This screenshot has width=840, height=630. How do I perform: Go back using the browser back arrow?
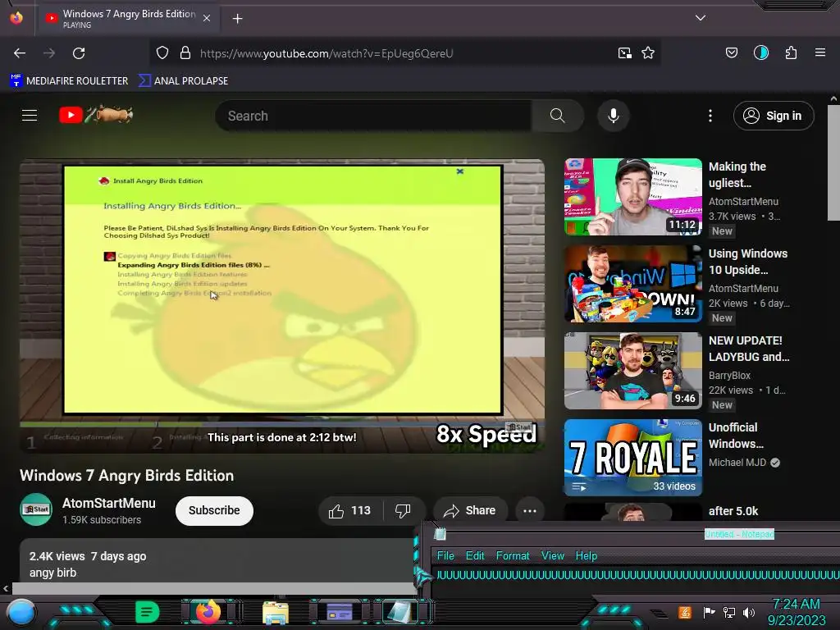point(20,53)
